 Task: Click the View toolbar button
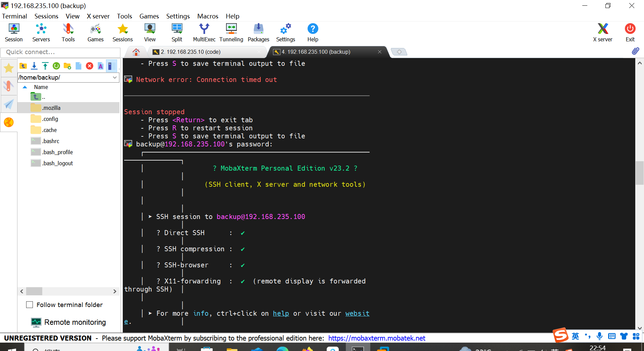(150, 33)
